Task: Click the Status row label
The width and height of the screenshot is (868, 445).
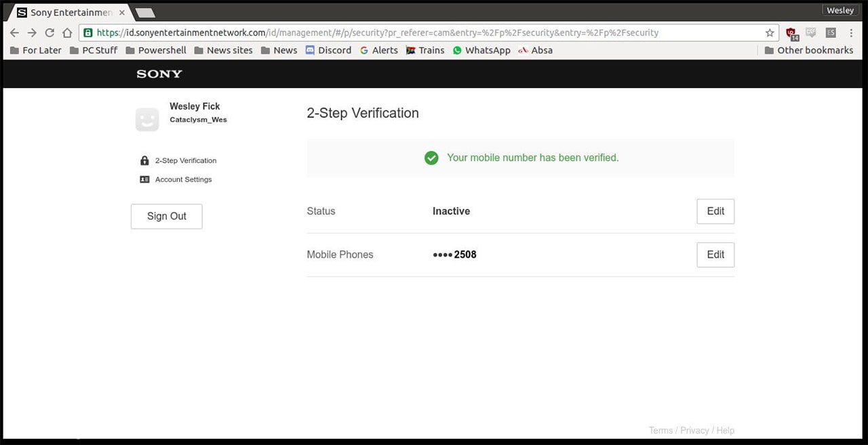Action: coord(321,211)
